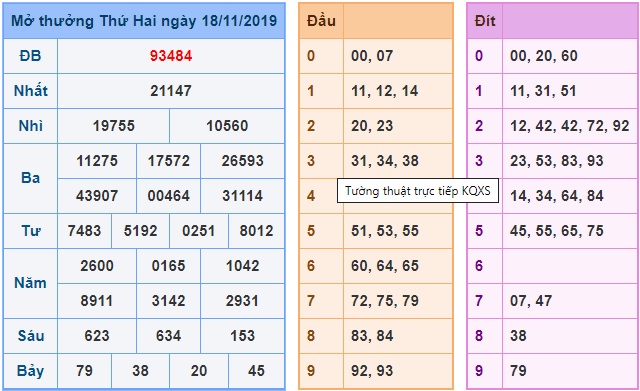Click the Bảy row label
This screenshot has width=640, height=391.
(31, 371)
